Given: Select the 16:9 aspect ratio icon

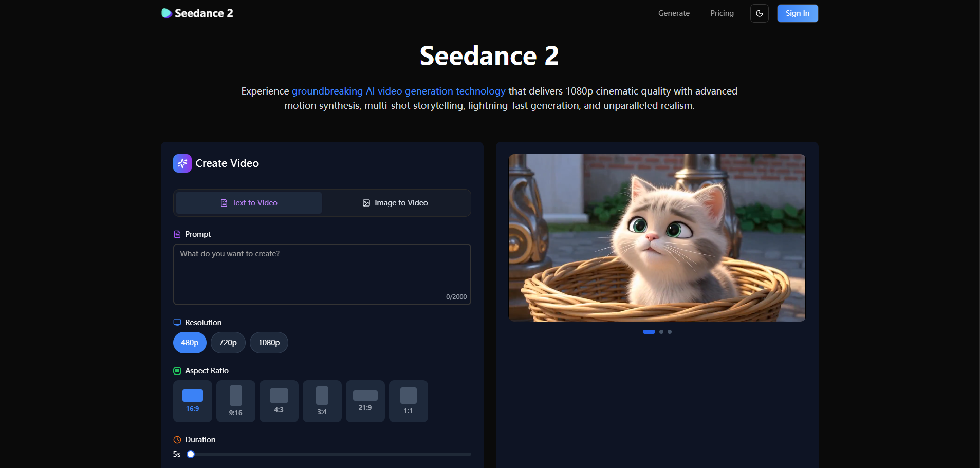Looking at the screenshot, I should [193, 396].
